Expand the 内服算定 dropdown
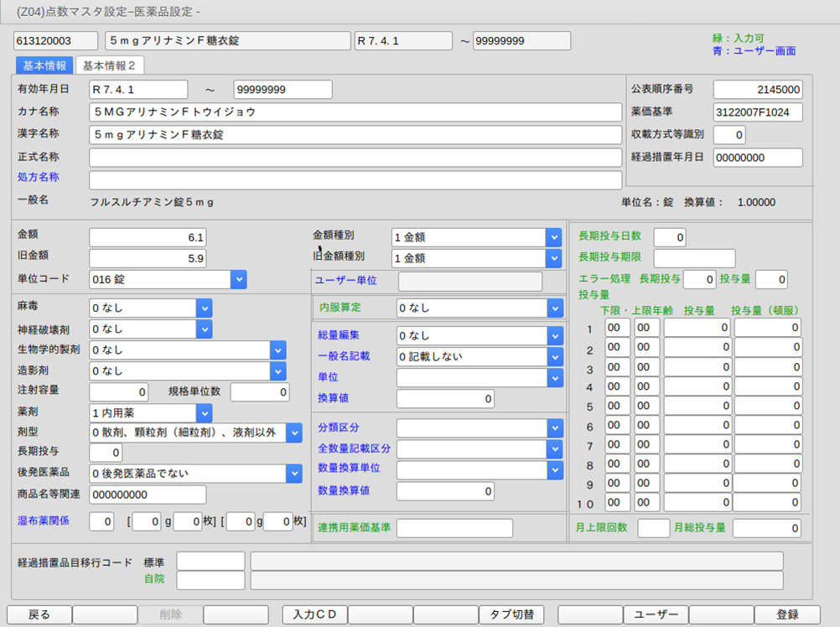The image size is (840, 627). pos(552,308)
